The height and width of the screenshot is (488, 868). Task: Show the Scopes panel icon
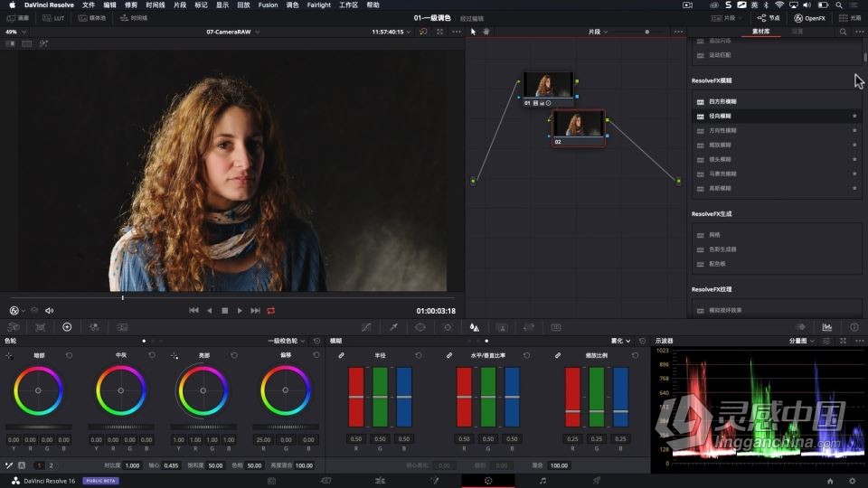pos(827,327)
